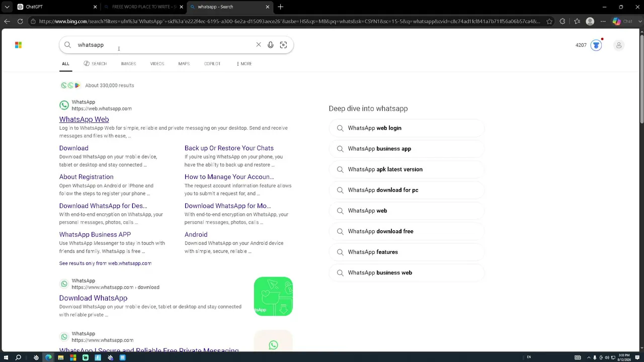
Task: Open the Download sitelink
Action: pyautogui.click(x=74, y=148)
